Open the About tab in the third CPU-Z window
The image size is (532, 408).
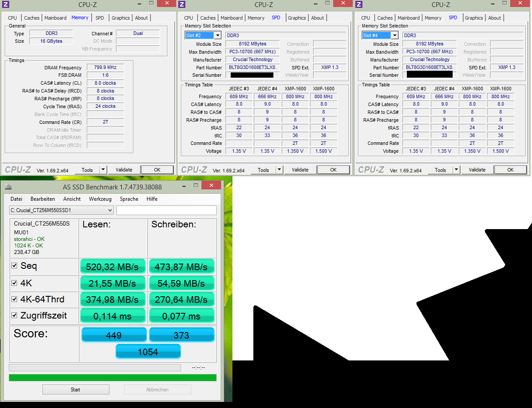(494, 18)
